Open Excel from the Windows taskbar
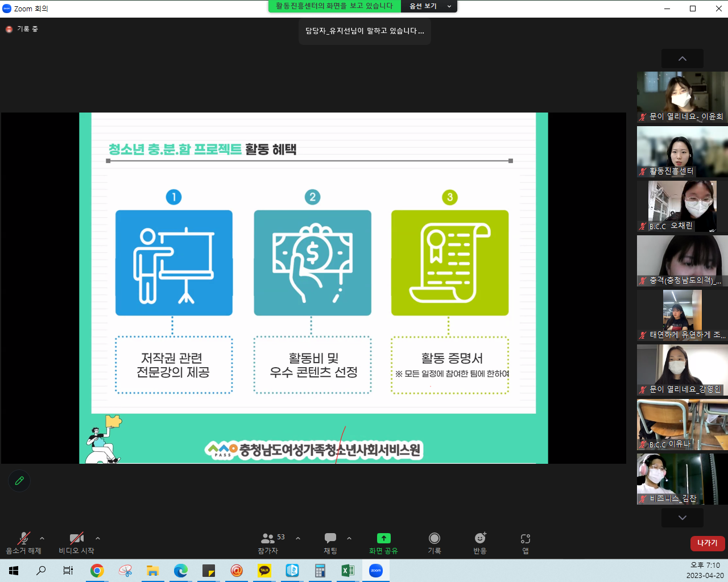Viewport: 728px width, 582px height. click(x=348, y=571)
